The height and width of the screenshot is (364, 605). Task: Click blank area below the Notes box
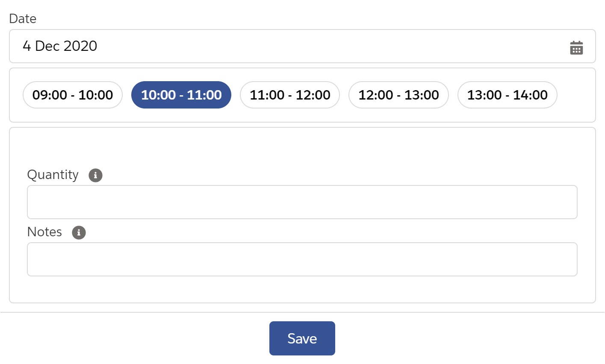click(302, 290)
